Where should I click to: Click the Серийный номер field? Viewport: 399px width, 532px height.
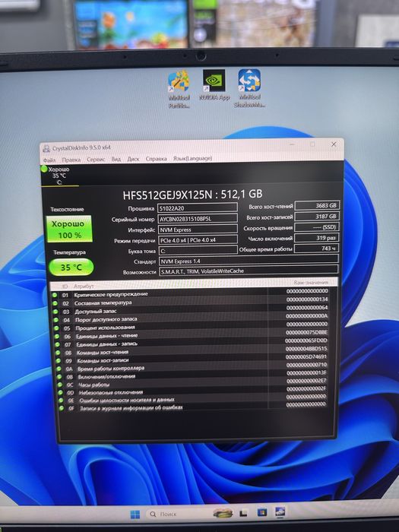198,219
